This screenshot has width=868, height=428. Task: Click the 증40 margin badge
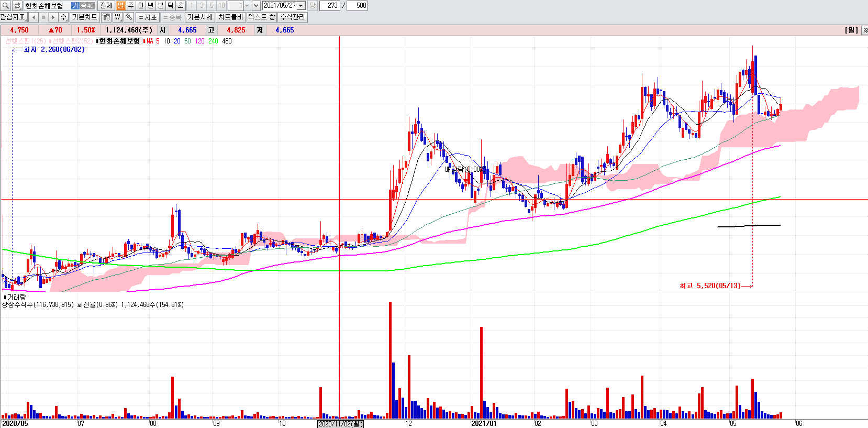click(87, 5)
